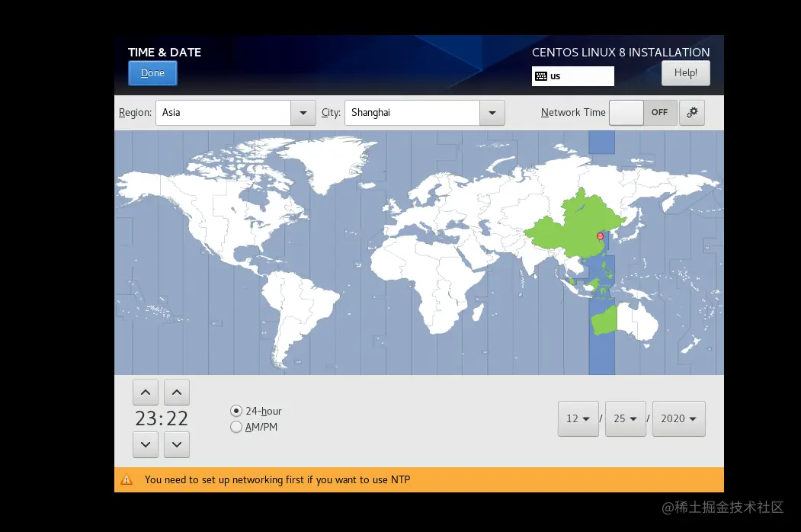
Task: Click the Shanghai city text field
Action: 412,113
